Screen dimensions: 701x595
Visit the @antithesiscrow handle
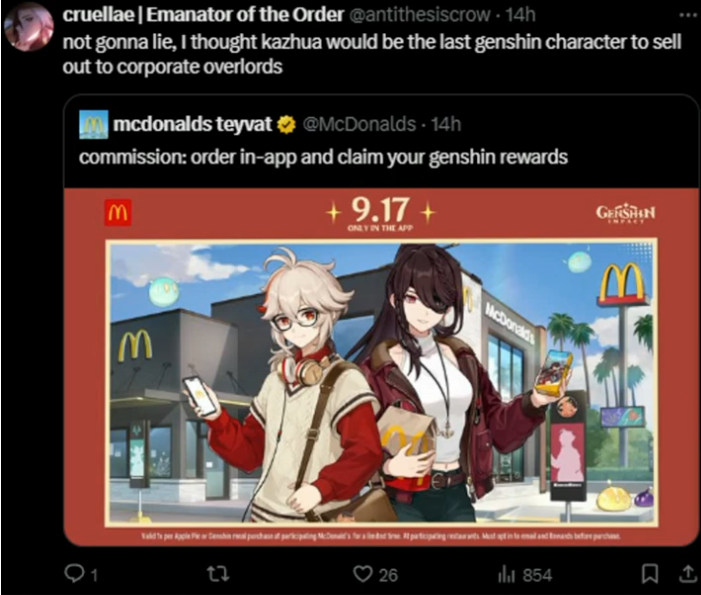[x=419, y=15]
